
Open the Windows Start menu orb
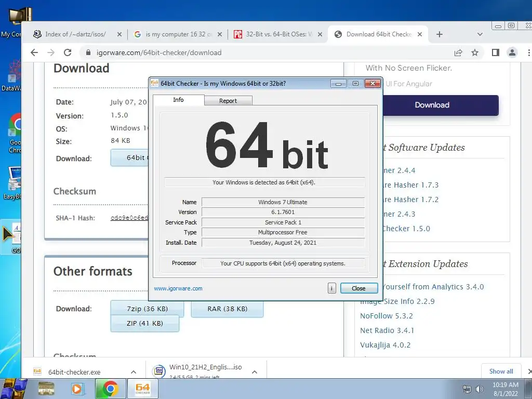pyautogui.click(x=13, y=389)
